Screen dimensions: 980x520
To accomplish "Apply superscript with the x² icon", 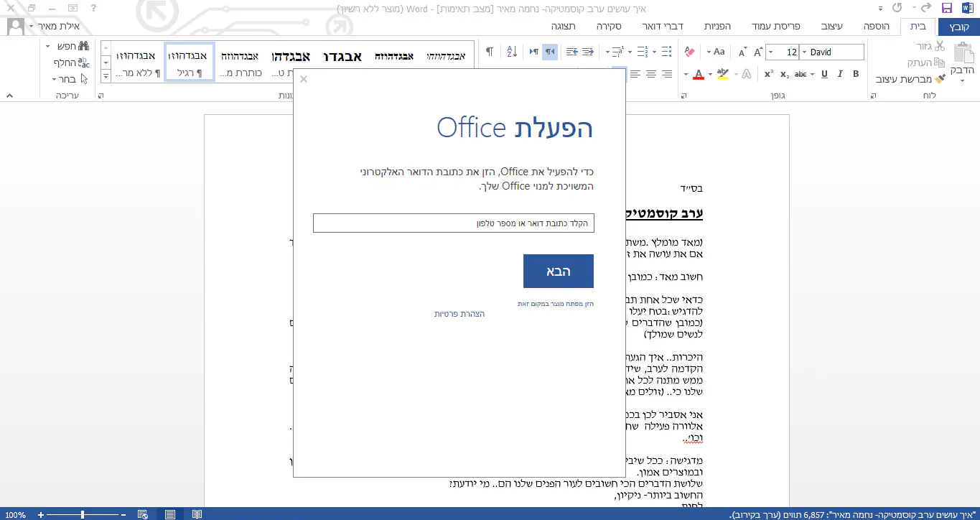I will coord(768,74).
